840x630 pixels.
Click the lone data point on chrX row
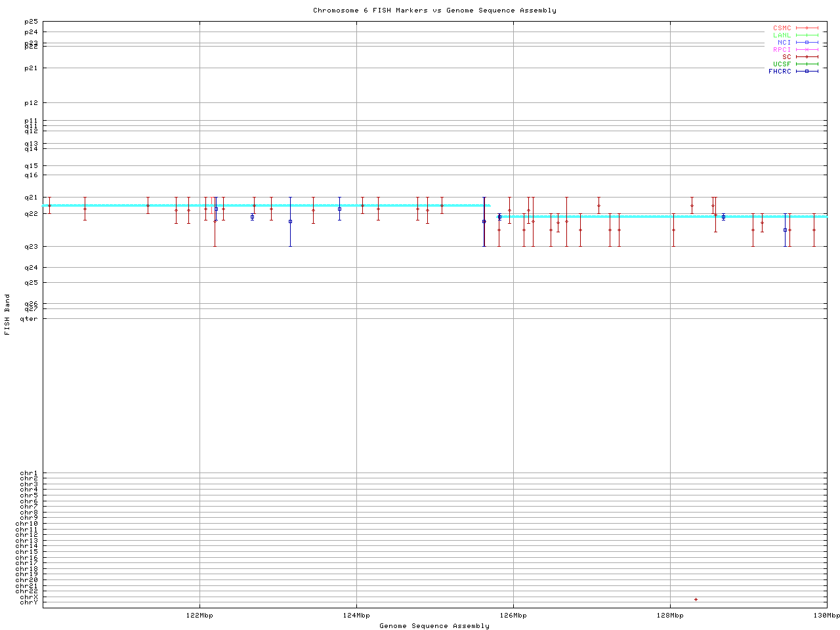point(696,599)
